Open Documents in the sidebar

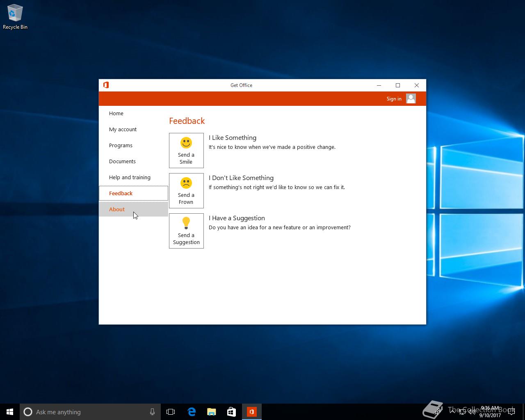[133, 161]
